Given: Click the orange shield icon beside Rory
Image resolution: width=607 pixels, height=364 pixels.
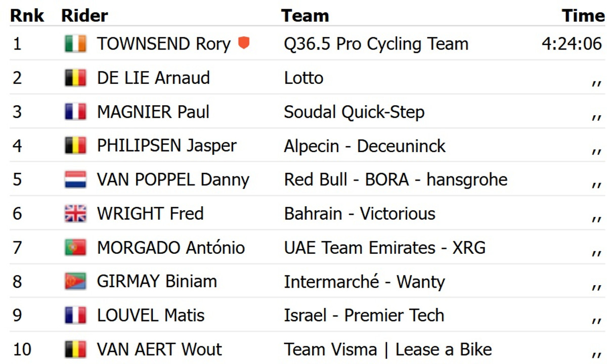Looking at the screenshot, I should (244, 43).
